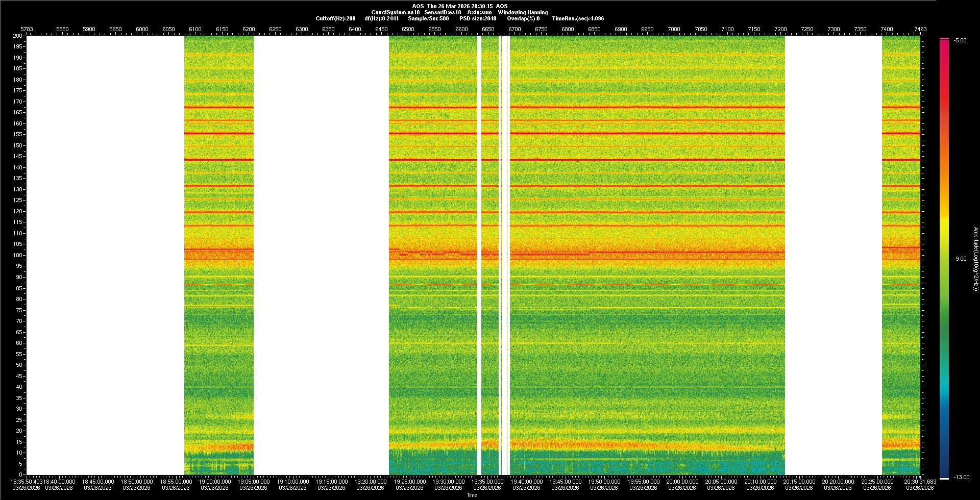Click the 200 Hz frequency axis label

18,36
